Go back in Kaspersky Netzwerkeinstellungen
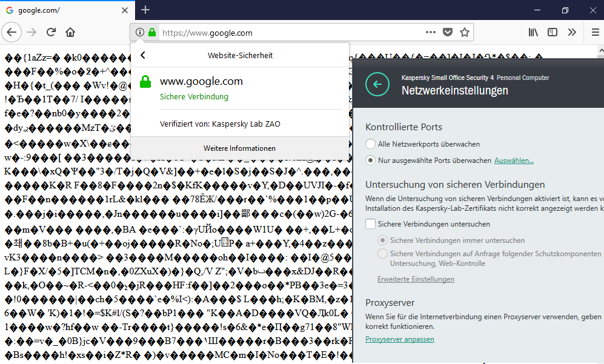Viewport: 604px width, 364px height. point(377,84)
